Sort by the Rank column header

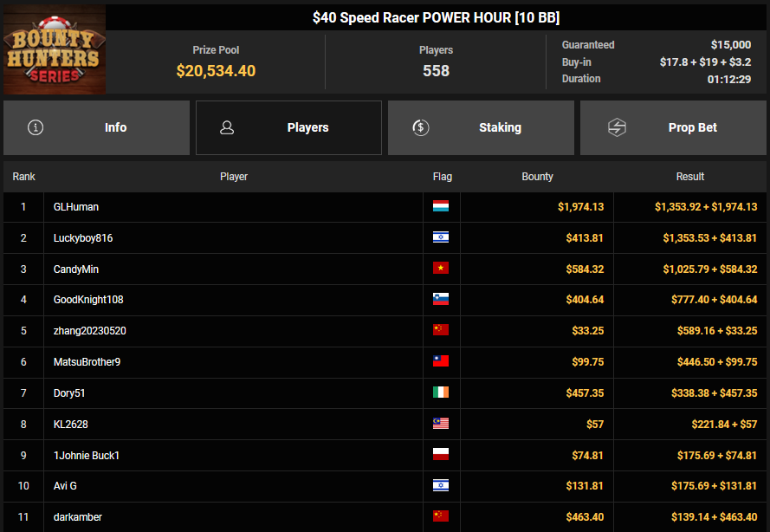pyautogui.click(x=24, y=177)
